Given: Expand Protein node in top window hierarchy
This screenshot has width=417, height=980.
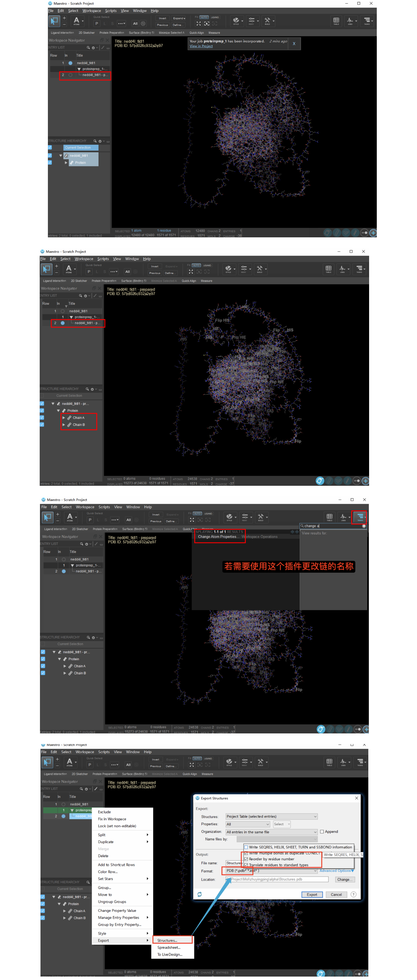Looking at the screenshot, I should (66, 163).
